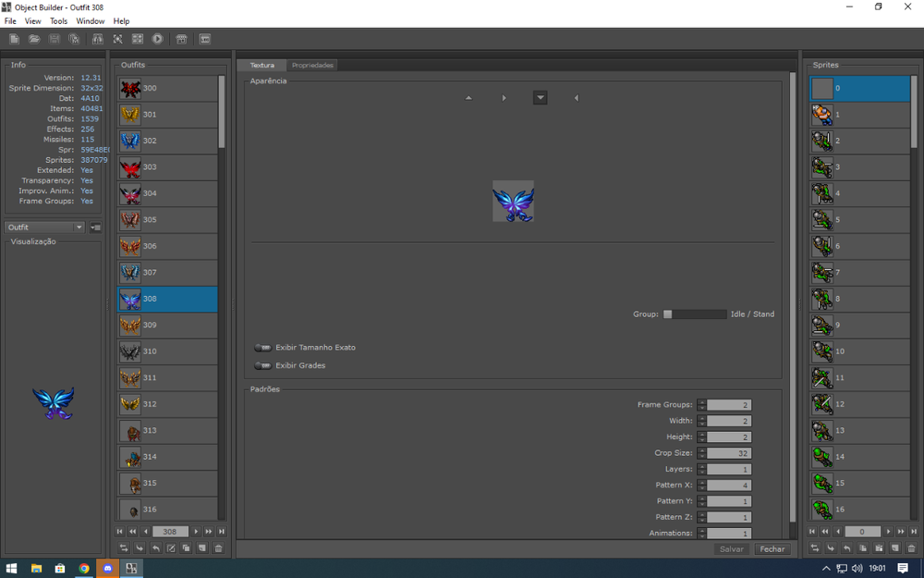The image size is (924, 578).
Task: Click the Fechar button
Action: (x=772, y=549)
